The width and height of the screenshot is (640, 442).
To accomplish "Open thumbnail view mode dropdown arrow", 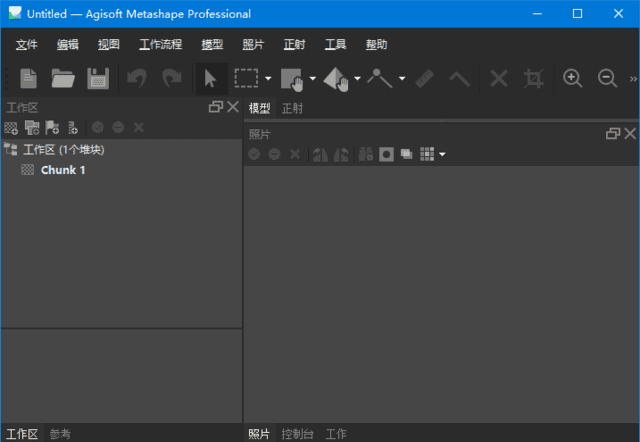I will click(442, 154).
